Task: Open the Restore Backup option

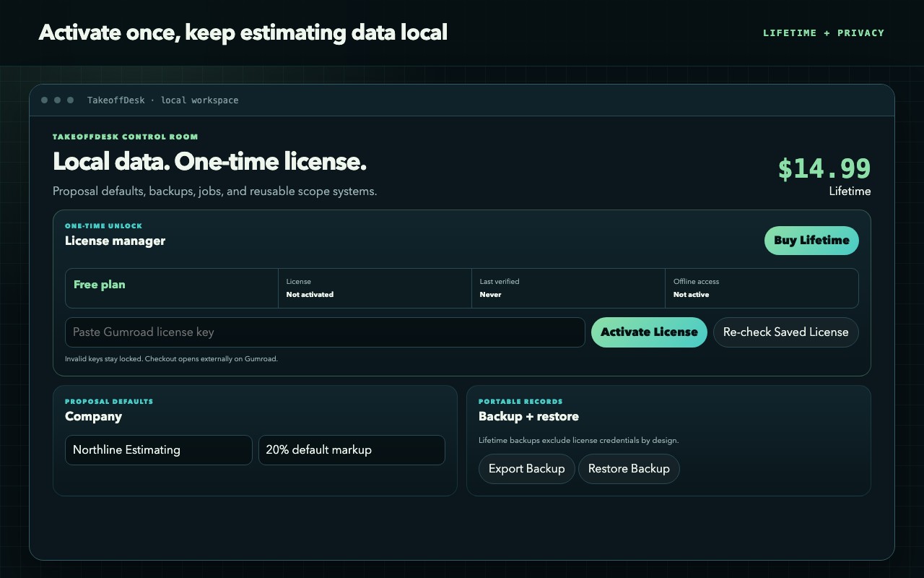Action: [x=629, y=469]
